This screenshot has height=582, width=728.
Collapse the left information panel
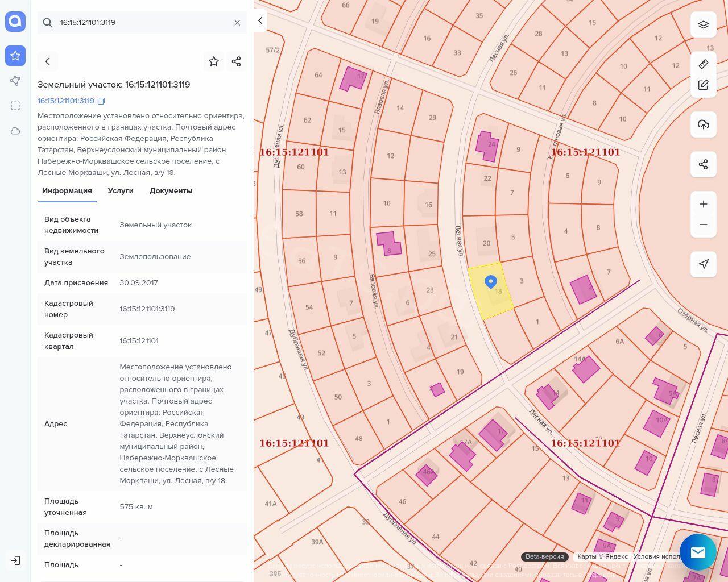pos(260,21)
